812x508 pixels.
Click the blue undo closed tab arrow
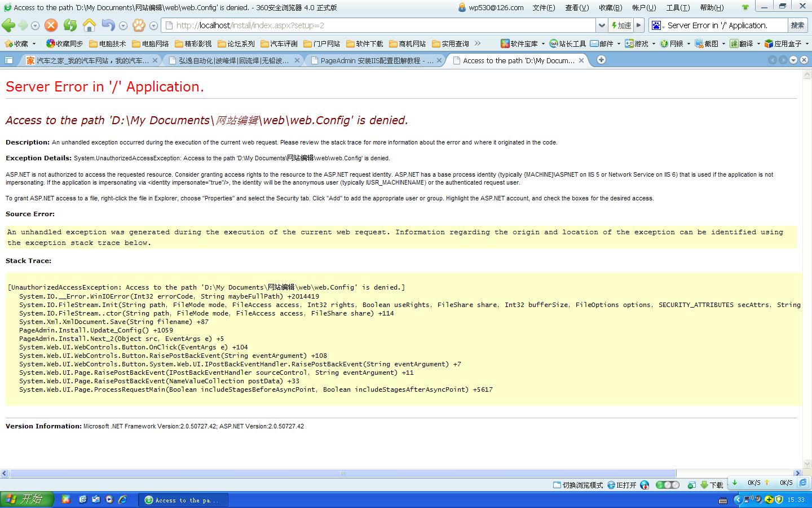[108, 25]
